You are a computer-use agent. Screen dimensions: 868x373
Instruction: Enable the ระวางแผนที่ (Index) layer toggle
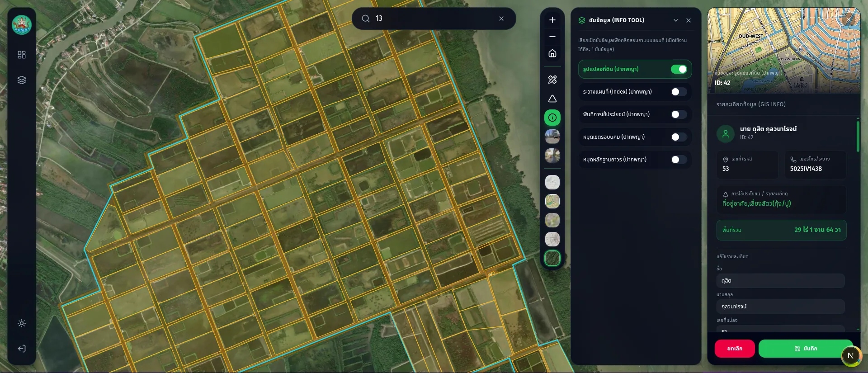pyautogui.click(x=679, y=92)
